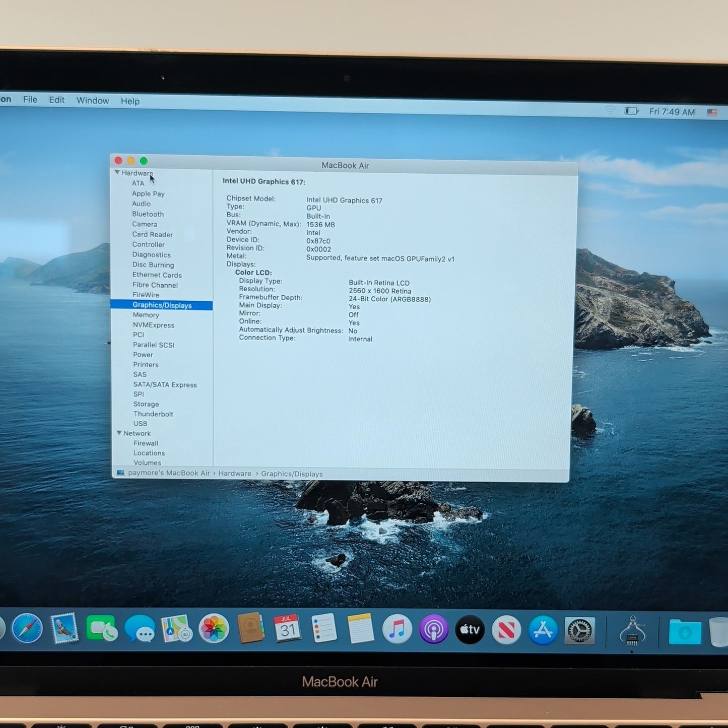Open the Notes app in the Dock
Image resolution: width=728 pixels, height=728 pixels.
coord(361,628)
